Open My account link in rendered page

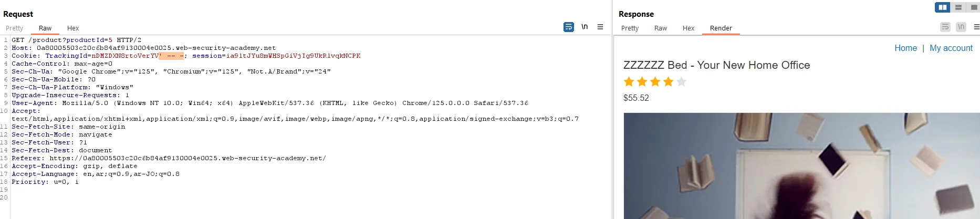point(951,48)
